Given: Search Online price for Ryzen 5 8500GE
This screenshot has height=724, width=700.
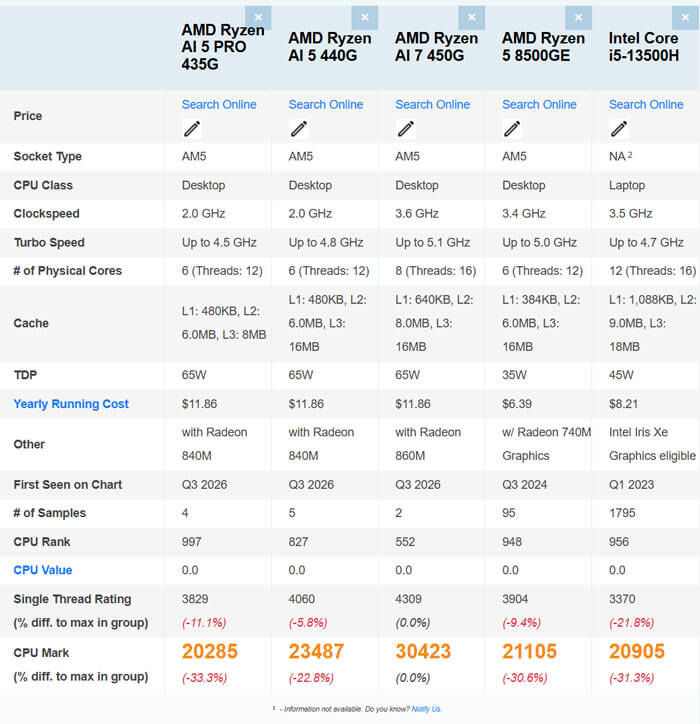Looking at the screenshot, I should pyautogui.click(x=539, y=105).
